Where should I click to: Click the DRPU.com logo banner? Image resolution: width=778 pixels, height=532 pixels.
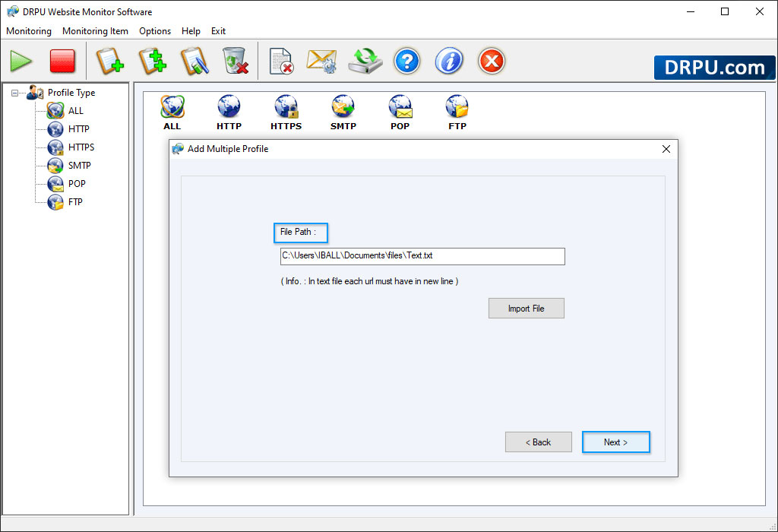pos(714,68)
